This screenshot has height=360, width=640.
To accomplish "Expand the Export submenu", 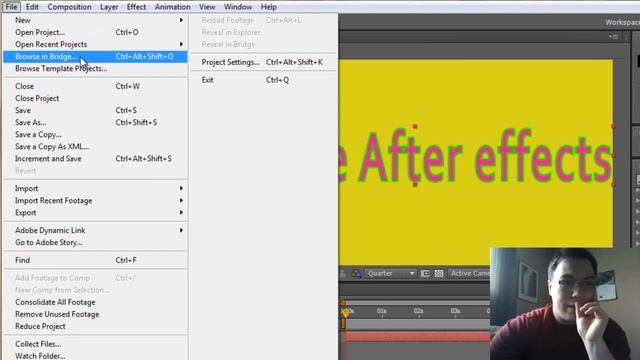I will [95, 213].
